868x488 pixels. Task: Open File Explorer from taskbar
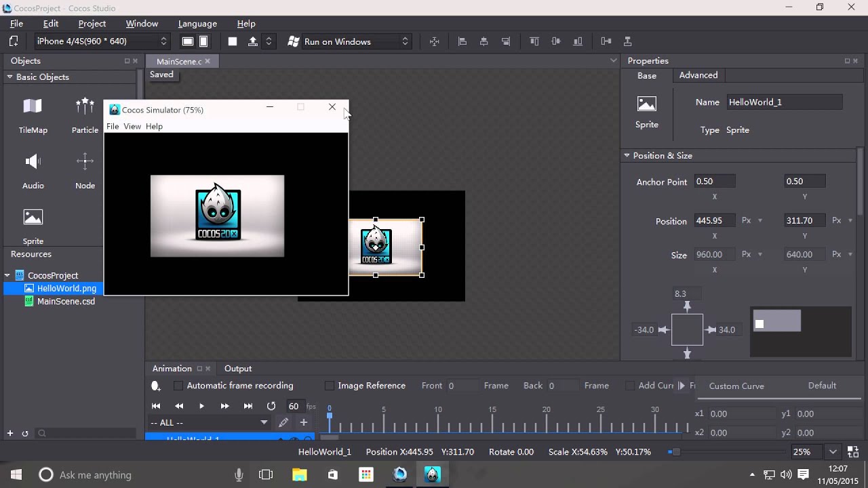(299, 474)
